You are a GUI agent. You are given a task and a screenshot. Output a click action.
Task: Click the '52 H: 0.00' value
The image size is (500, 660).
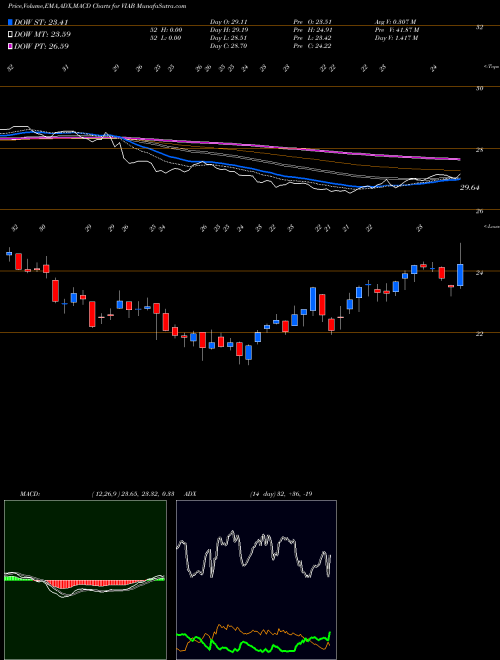[166, 29]
